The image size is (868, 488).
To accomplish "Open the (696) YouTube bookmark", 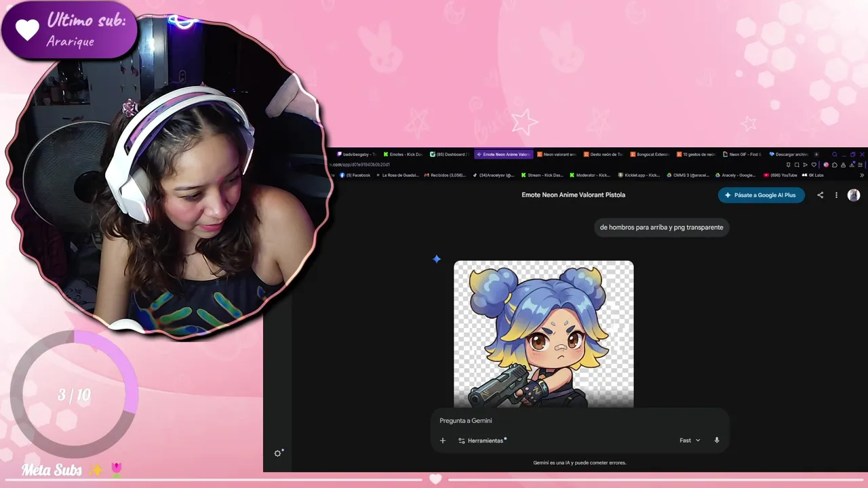I will (x=781, y=176).
